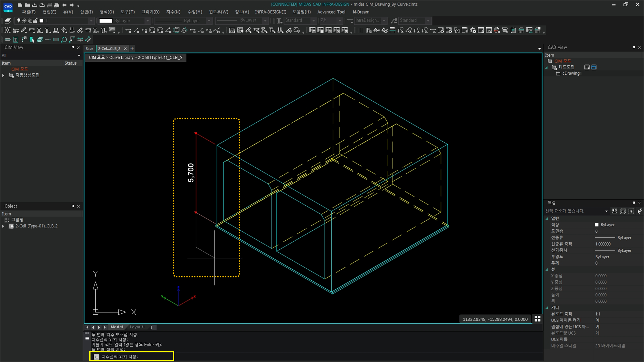Toggle layer freeze sun icon
This screenshot has height=362, width=644.
coord(24,21)
